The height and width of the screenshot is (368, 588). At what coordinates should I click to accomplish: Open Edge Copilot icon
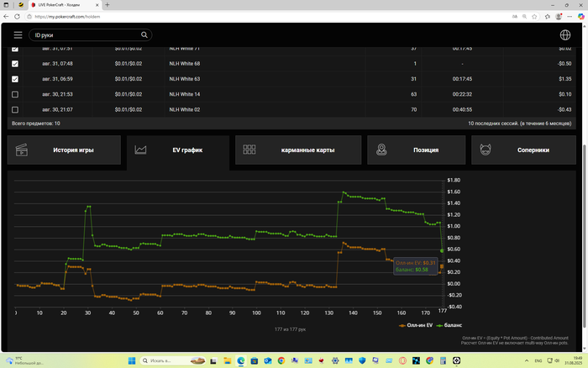tap(581, 17)
